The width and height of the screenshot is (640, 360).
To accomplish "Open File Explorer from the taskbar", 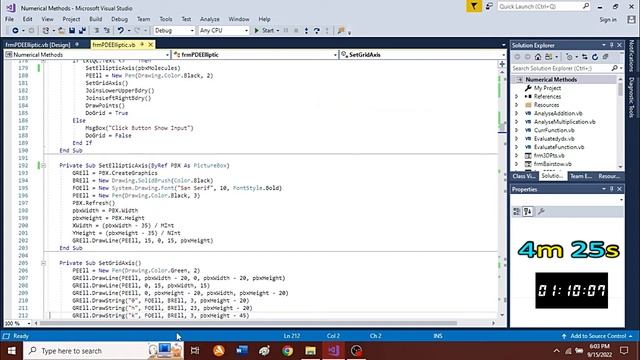I will [x=310, y=351].
